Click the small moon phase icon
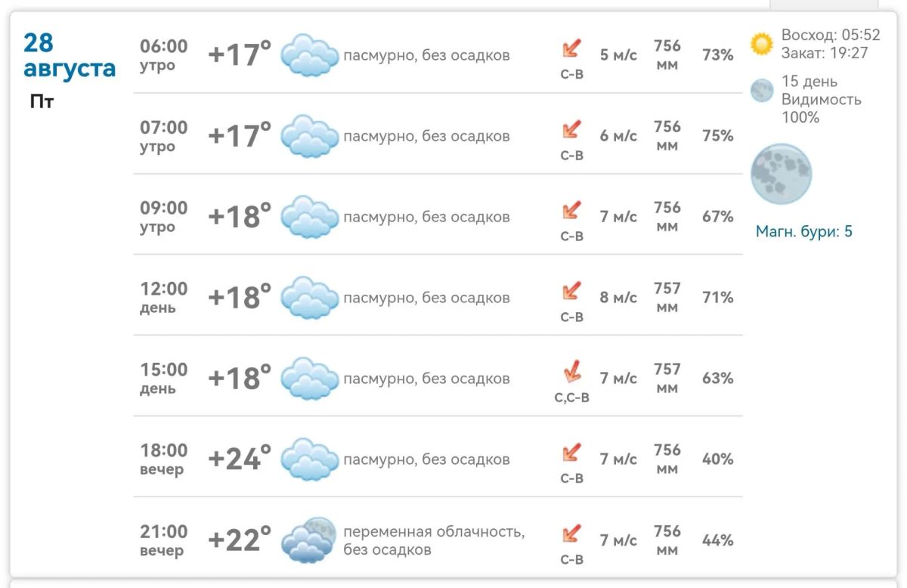This screenshot has height=588, width=907. click(x=762, y=91)
